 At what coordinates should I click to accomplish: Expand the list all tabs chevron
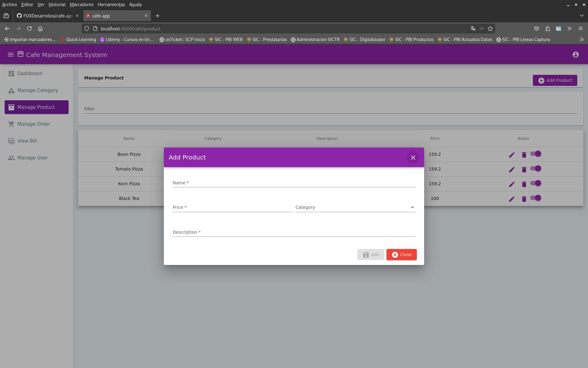point(582,16)
